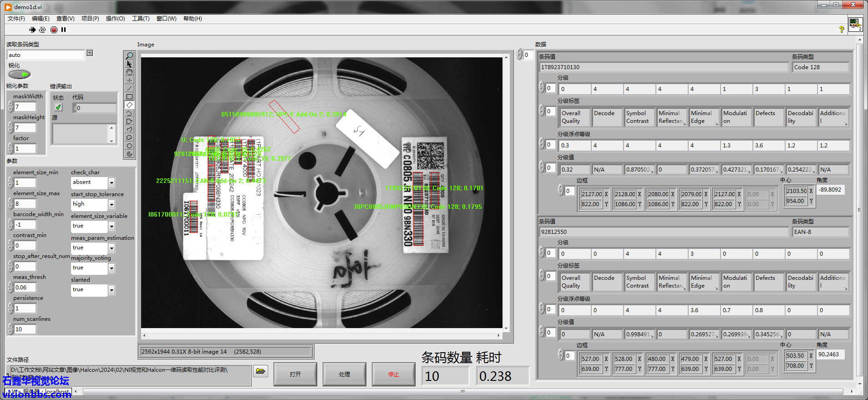Select the Line drawing tool
Screen dimensions: 868x400
[x=129, y=89]
